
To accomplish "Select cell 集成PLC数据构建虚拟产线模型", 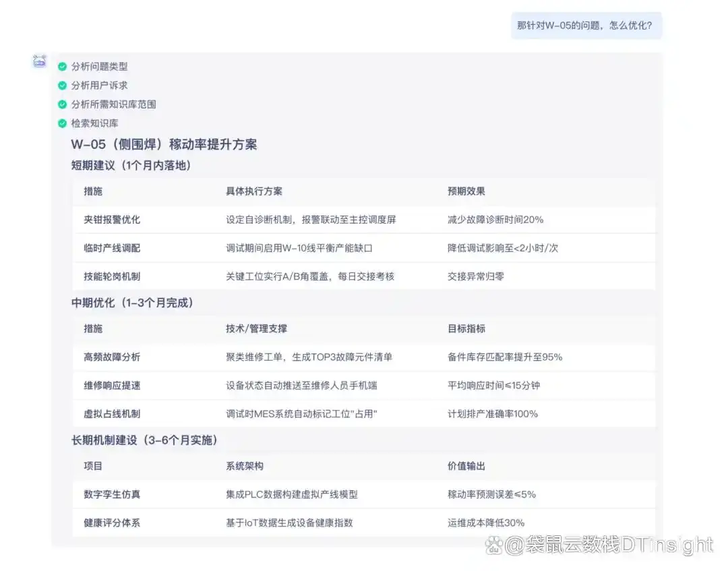I will tap(292, 494).
